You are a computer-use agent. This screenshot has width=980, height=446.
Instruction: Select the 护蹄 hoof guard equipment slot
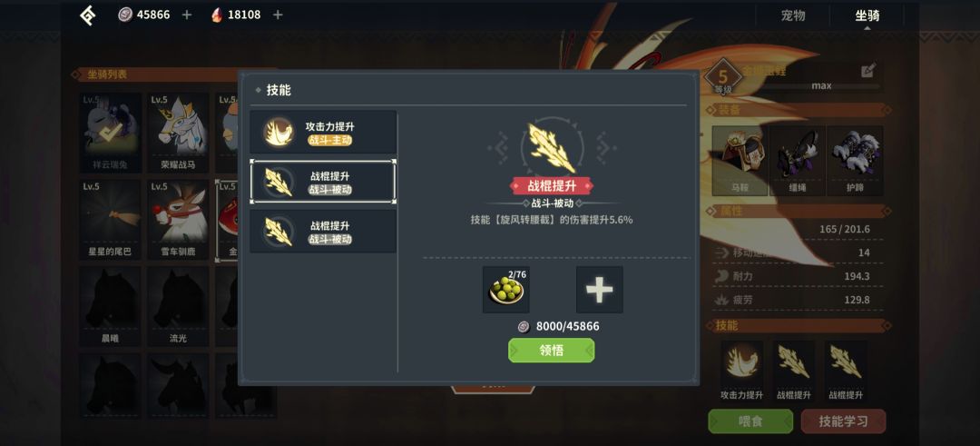click(855, 161)
